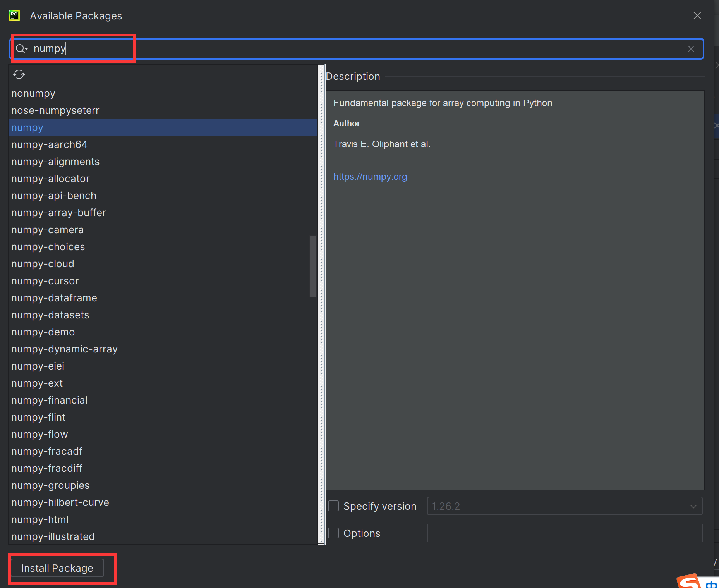Click the Fundamental package description text
This screenshot has height=588, width=719.
443,103
